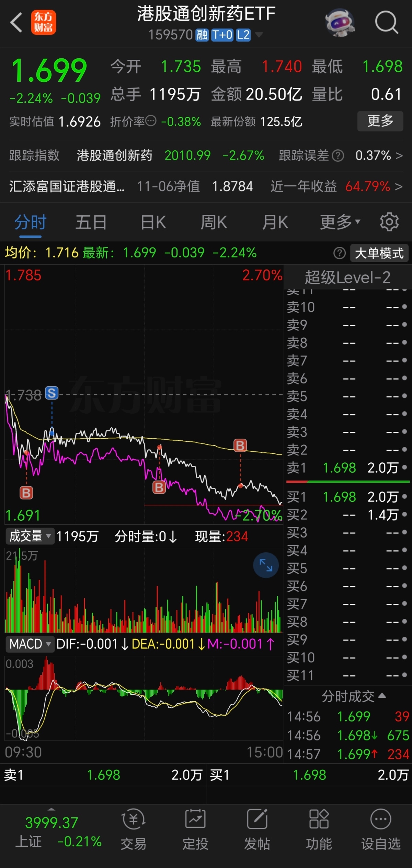Open 近一年收益 64.79% details arrow

pos(399,187)
